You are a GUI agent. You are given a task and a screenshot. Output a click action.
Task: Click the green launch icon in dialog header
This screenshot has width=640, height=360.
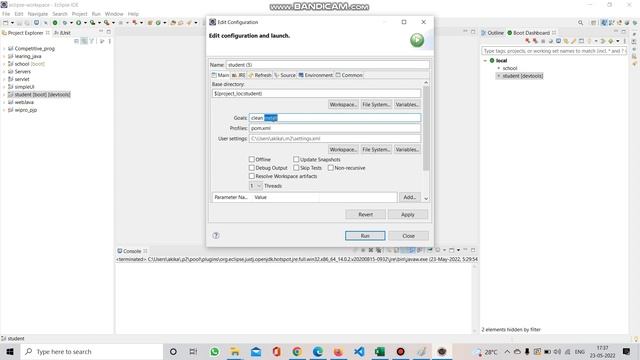tap(417, 40)
